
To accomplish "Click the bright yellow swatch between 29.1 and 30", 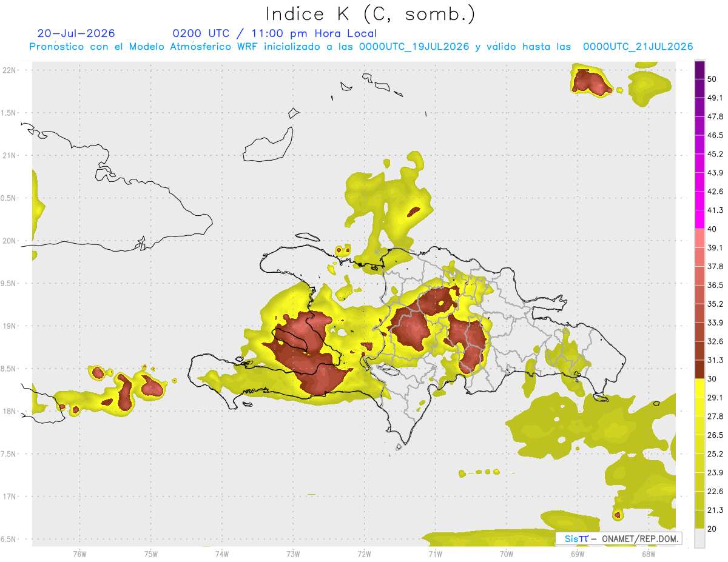I will coord(699,389).
